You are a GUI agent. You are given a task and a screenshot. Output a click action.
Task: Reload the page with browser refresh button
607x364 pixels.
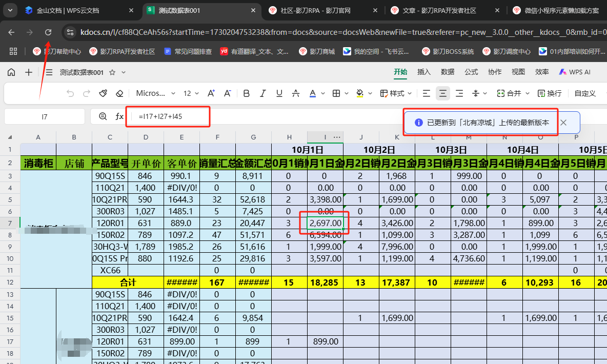(48, 32)
